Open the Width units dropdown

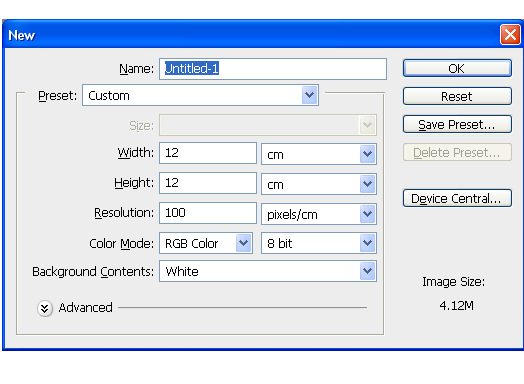[318, 154]
